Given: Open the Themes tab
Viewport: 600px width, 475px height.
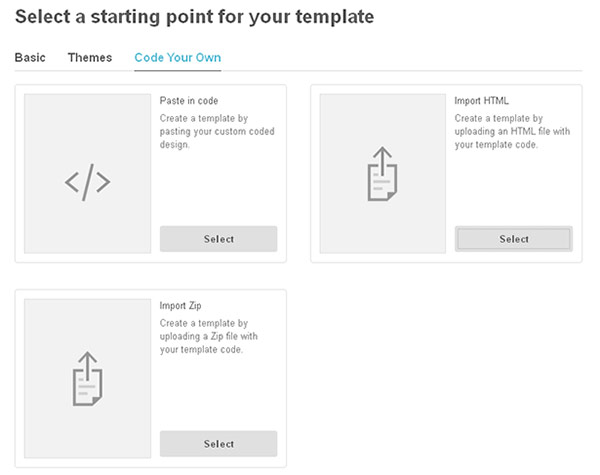Looking at the screenshot, I should pos(90,58).
